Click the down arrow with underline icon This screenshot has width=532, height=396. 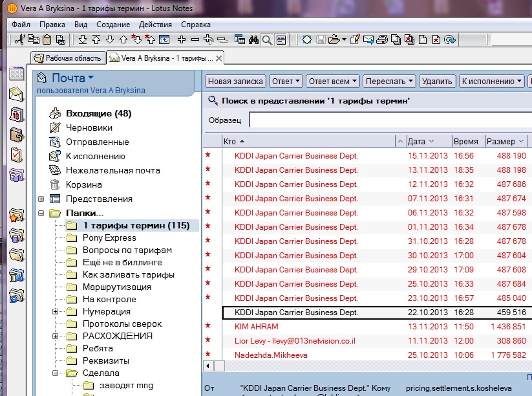coord(83,39)
